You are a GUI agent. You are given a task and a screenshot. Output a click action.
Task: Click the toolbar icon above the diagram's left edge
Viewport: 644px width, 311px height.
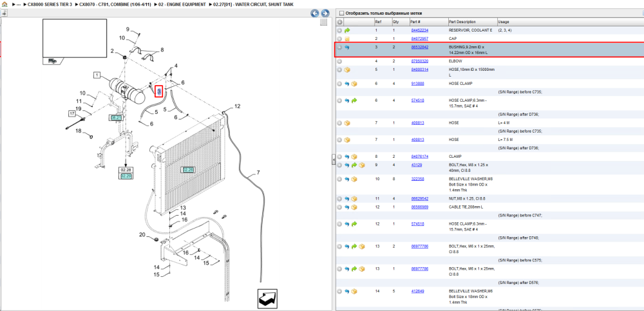[4, 13]
